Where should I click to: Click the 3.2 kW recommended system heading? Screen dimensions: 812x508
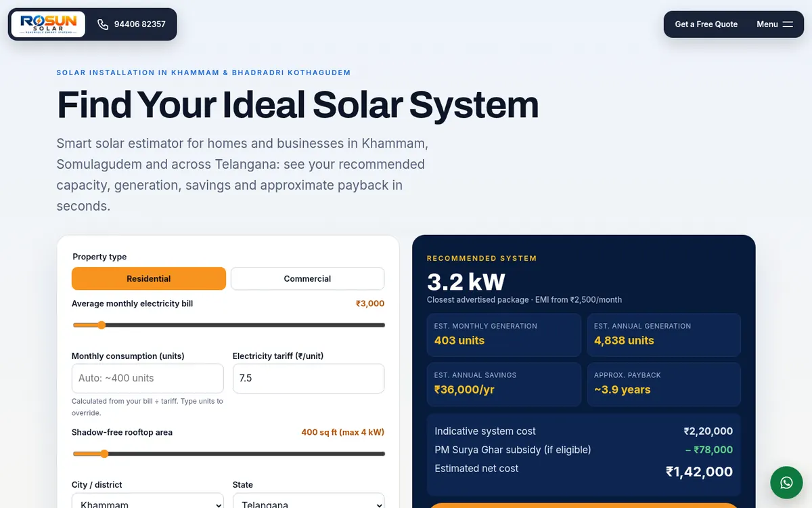[x=466, y=281]
